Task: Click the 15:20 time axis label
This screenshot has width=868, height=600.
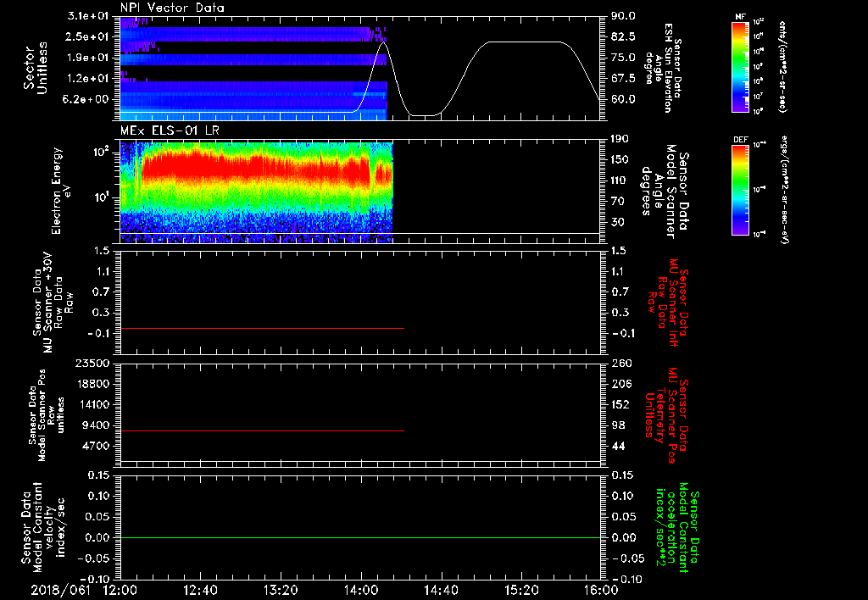Action: coord(521,590)
